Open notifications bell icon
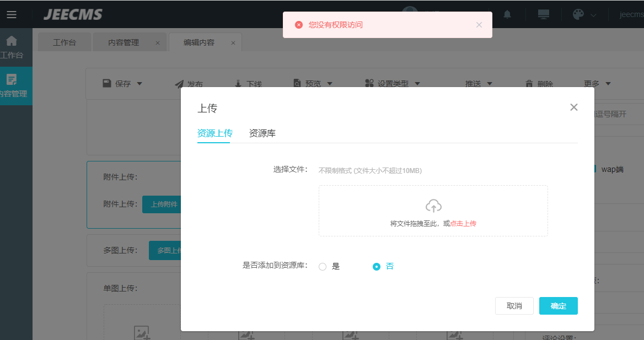The height and width of the screenshot is (340, 644). pyautogui.click(x=507, y=14)
